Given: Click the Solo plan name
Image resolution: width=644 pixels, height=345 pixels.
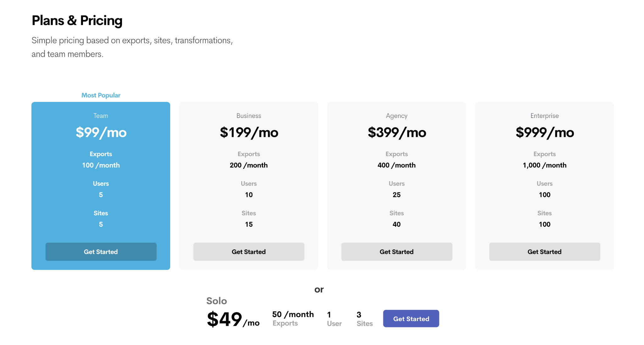Looking at the screenshot, I should pyautogui.click(x=216, y=301).
